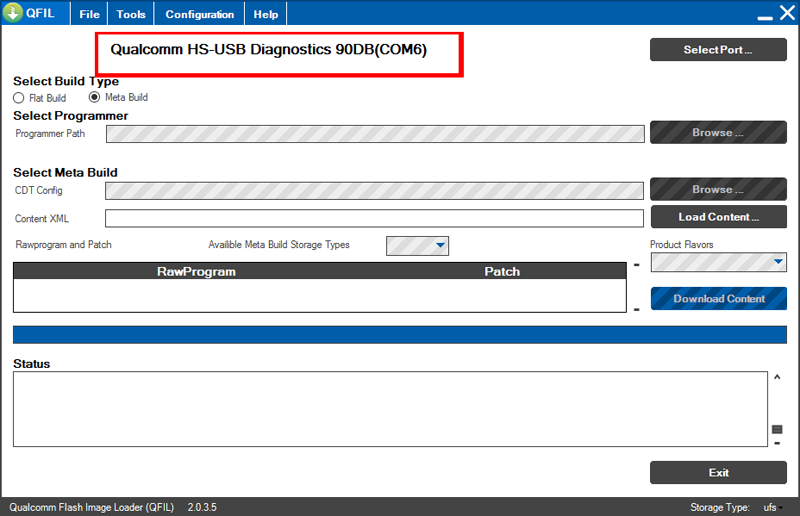Open the Storage Type ufs dropdown
800x516 pixels.
click(772, 507)
